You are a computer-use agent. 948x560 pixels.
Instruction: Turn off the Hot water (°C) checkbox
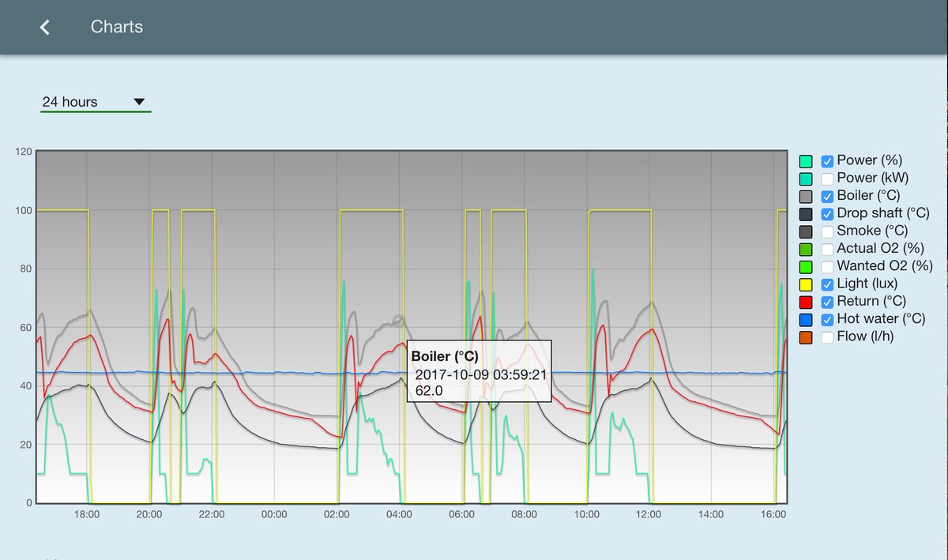coord(828,319)
